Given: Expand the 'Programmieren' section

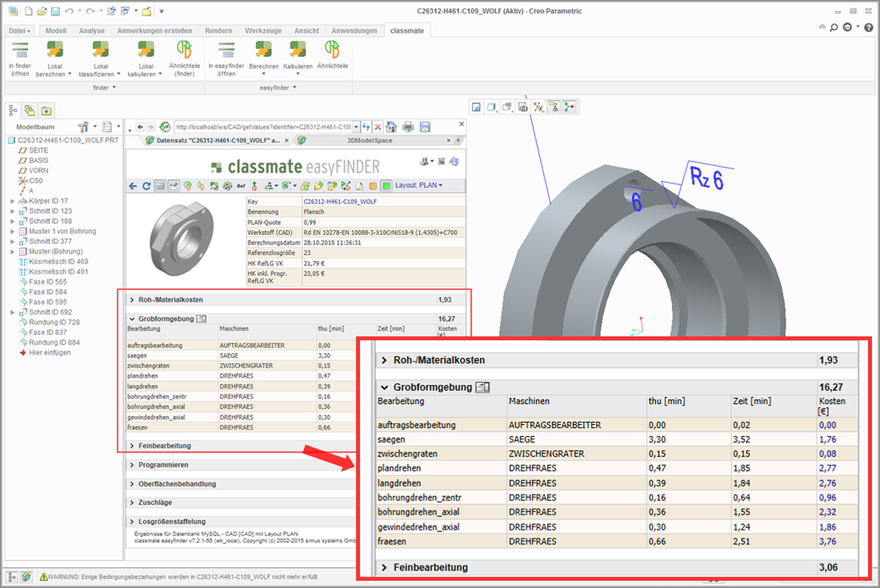Looking at the screenshot, I should [132, 465].
